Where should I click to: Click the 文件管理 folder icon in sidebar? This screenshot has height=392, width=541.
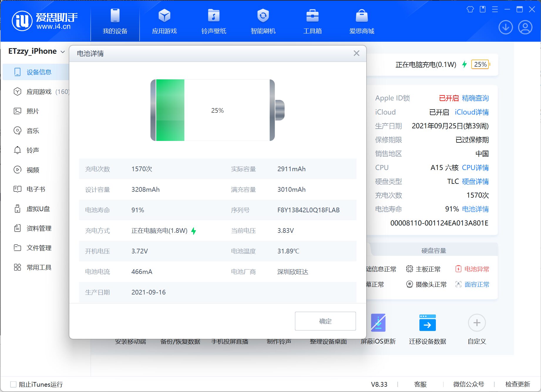click(17, 248)
